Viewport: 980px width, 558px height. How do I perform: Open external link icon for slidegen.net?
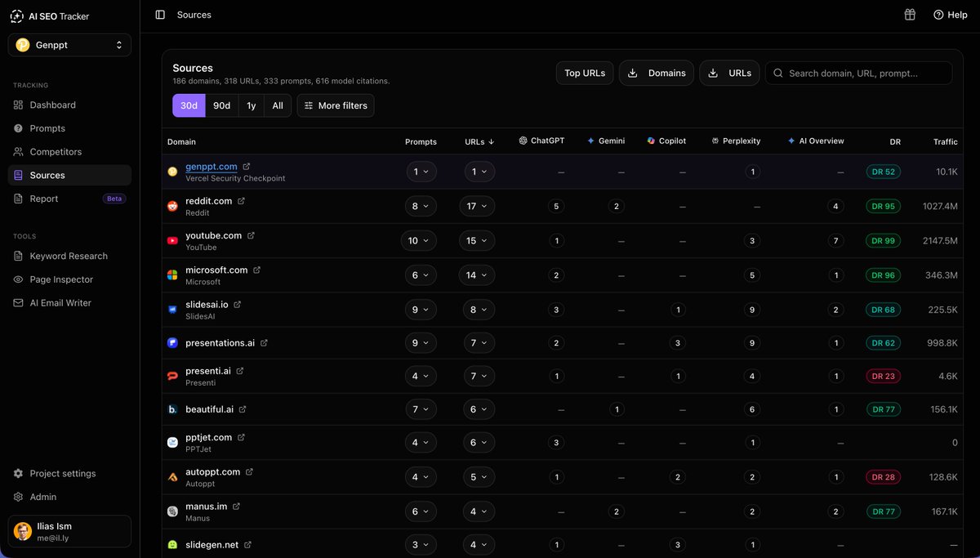247,545
